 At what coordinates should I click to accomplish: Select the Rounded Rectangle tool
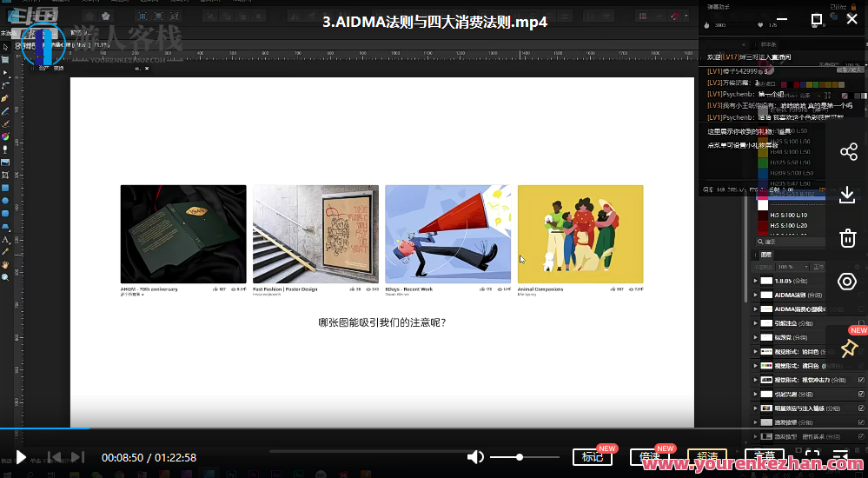[5, 213]
